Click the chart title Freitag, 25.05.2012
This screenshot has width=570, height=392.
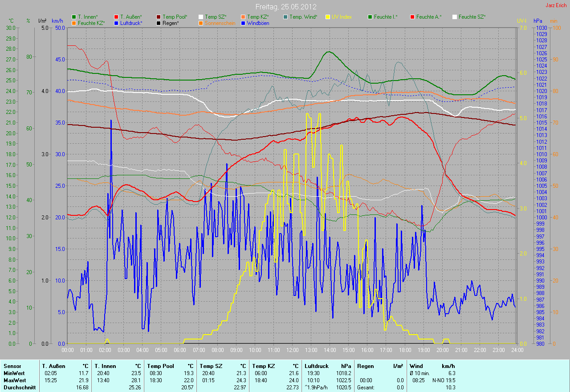pyautogui.click(x=285, y=7)
